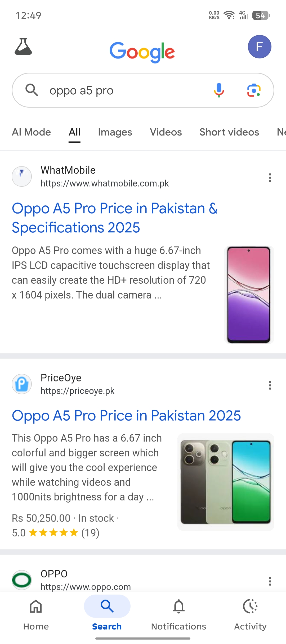Screen dimensions: 286x644
Task: Open Oppo A5 Pro Price in Pakistan 2025 link
Action: click(x=126, y=416)
